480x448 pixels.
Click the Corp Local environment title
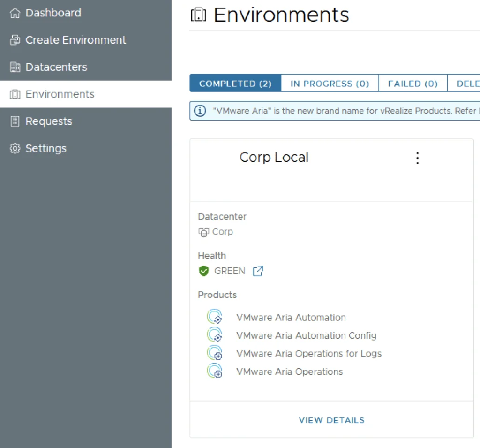click(x=274, y=158)
